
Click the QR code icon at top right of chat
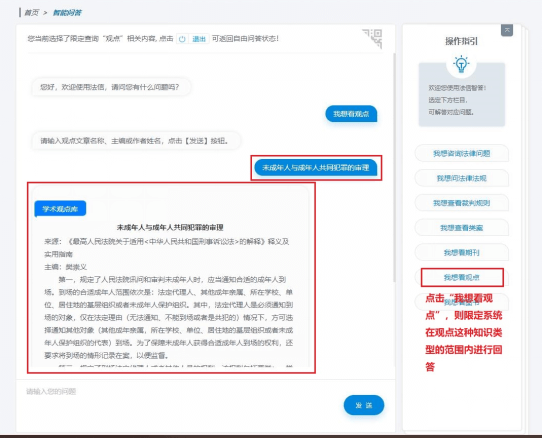pyautogui.click(x=372, y=38)
